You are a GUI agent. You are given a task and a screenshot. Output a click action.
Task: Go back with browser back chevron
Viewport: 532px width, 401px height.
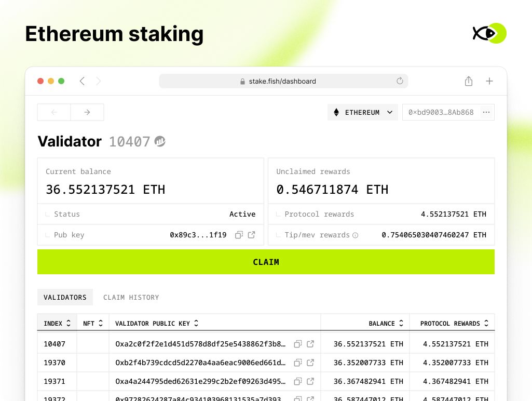[82, 81]
